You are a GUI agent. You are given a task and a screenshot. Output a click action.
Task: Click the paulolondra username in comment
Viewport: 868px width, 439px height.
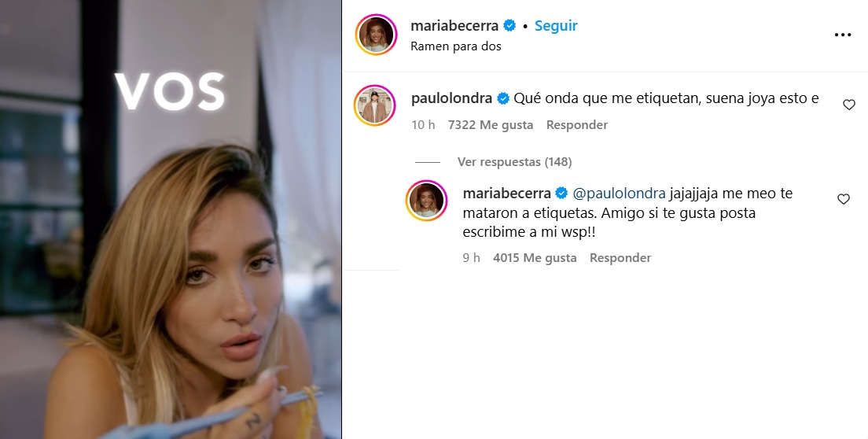(452, 99)
